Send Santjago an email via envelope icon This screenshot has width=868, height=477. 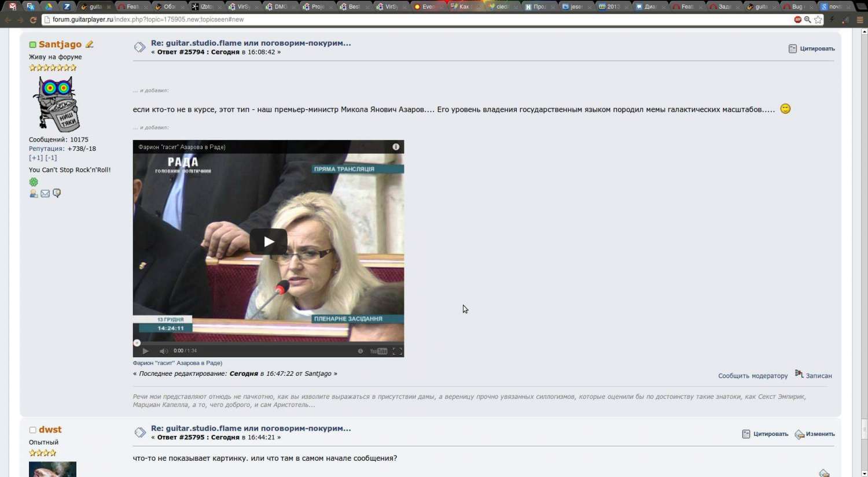click(x=45, y=194)
